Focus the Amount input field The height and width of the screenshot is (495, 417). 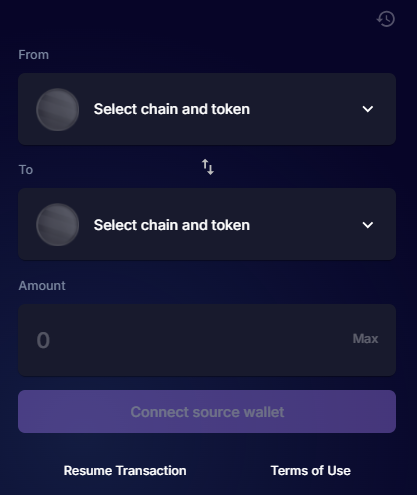point(207,340)
